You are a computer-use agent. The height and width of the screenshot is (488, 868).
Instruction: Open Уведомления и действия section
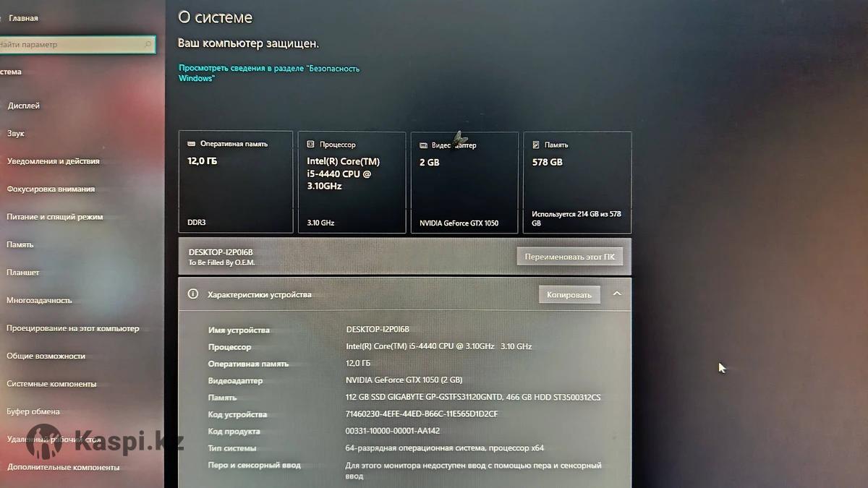(x=54, y=161)
